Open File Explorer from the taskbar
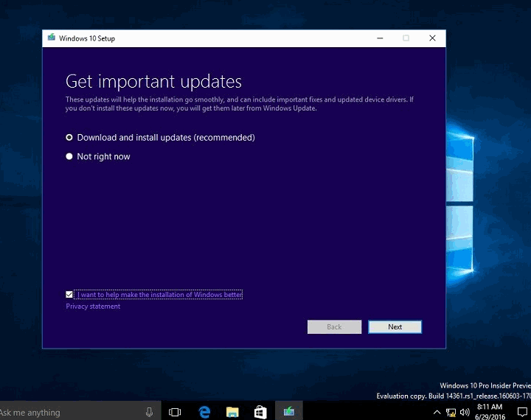The width and height of the screenshot is (531, 420). (x=232, y=412)
